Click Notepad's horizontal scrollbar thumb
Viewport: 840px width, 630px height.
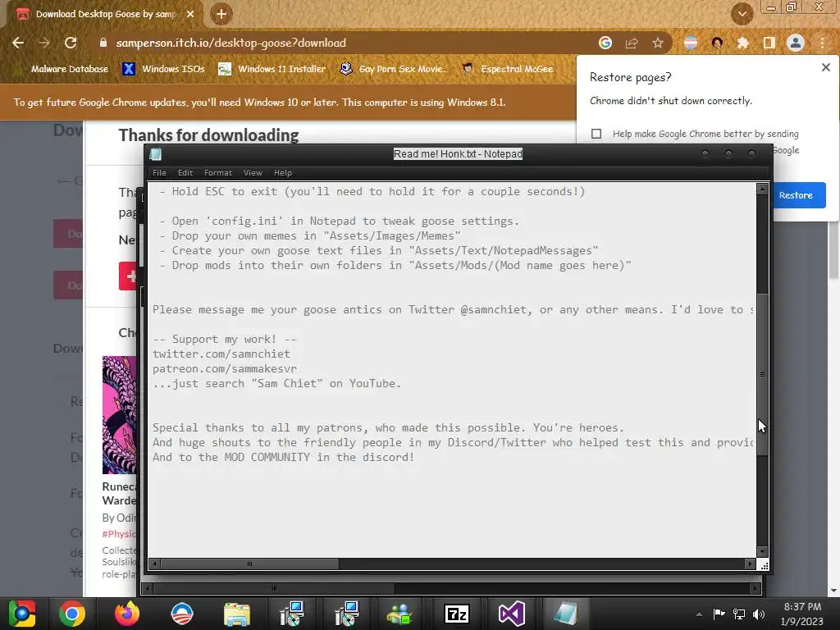(x=249, y=564)
